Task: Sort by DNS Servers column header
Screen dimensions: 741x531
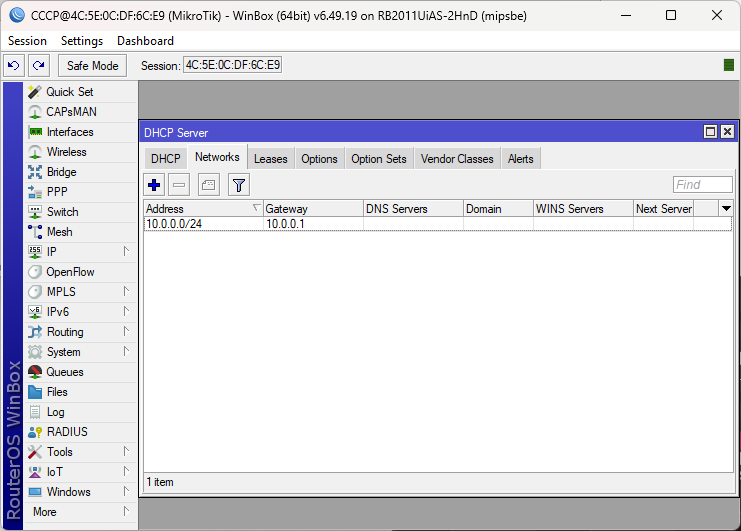Action: (413, 208)
